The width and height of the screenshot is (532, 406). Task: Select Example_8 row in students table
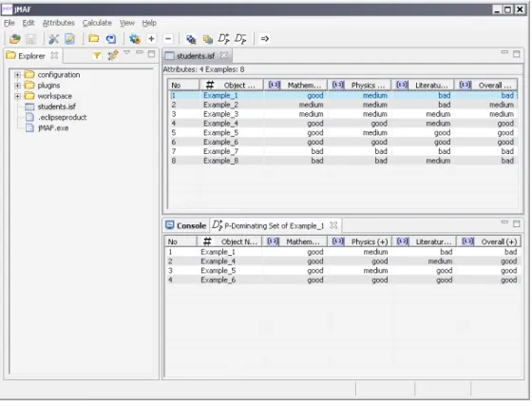[343, 161]
